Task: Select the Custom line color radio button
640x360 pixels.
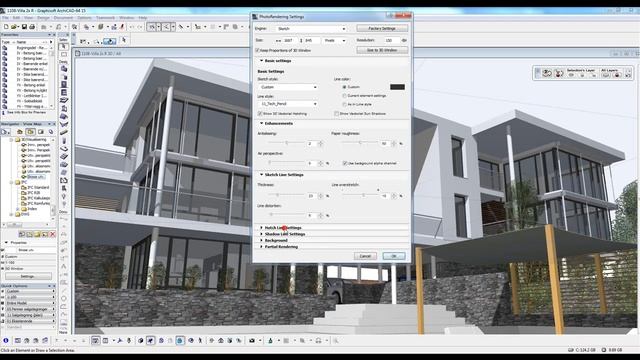Action: 344,87
